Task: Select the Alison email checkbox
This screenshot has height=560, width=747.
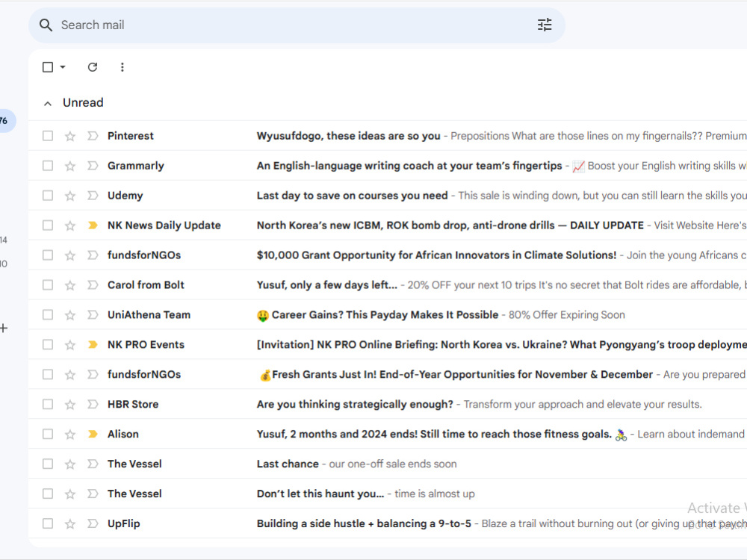Action: coord(48,434)
